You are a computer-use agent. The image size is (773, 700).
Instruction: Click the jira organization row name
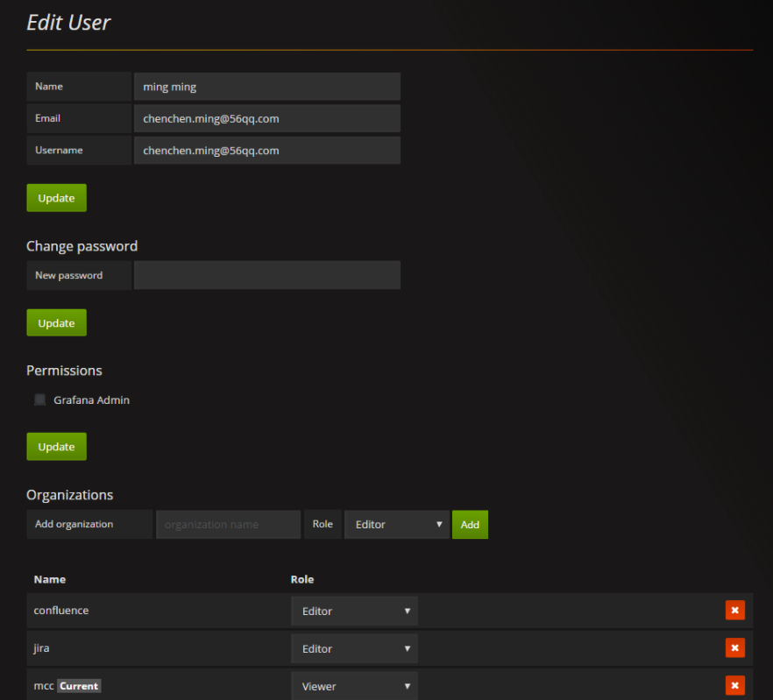click(42, 648)
